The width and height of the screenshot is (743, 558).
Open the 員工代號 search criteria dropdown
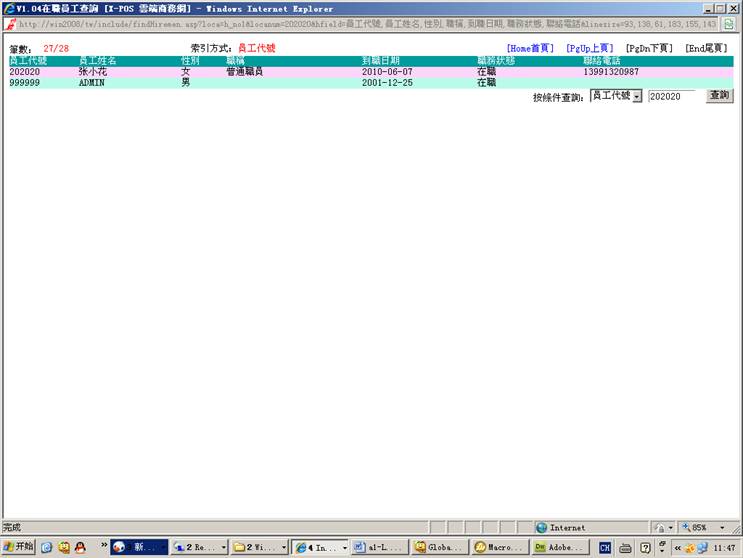click(615, 96)
